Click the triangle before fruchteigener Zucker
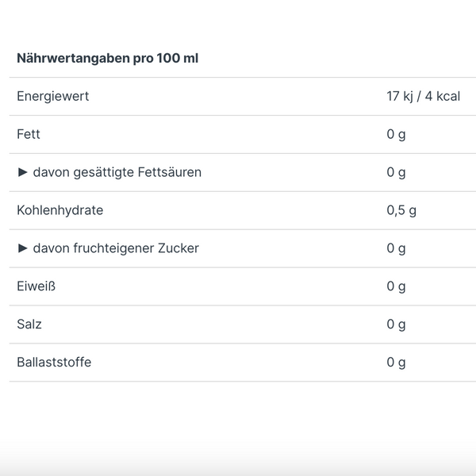Viewport: 476px width, 476px height. [x=23, y=248]
